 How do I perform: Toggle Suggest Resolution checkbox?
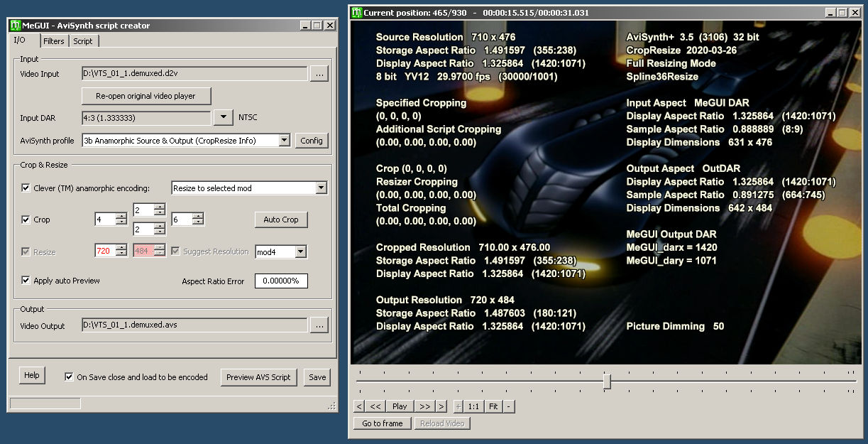coord(176,251)
